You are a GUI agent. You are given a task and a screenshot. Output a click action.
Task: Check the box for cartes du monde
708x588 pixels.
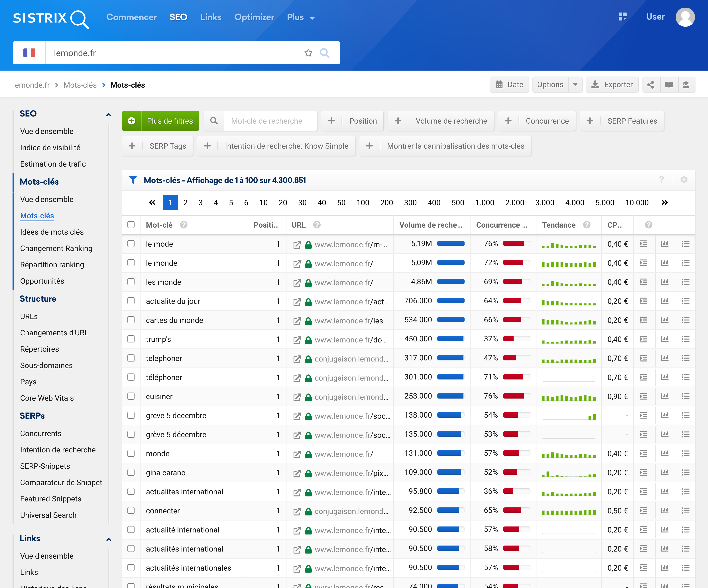click(x=131, y=320)
